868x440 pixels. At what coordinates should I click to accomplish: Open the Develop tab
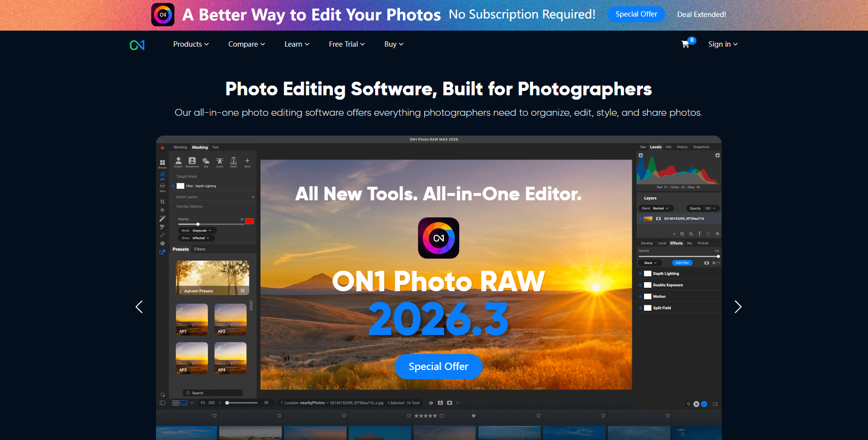click(647, 243)
